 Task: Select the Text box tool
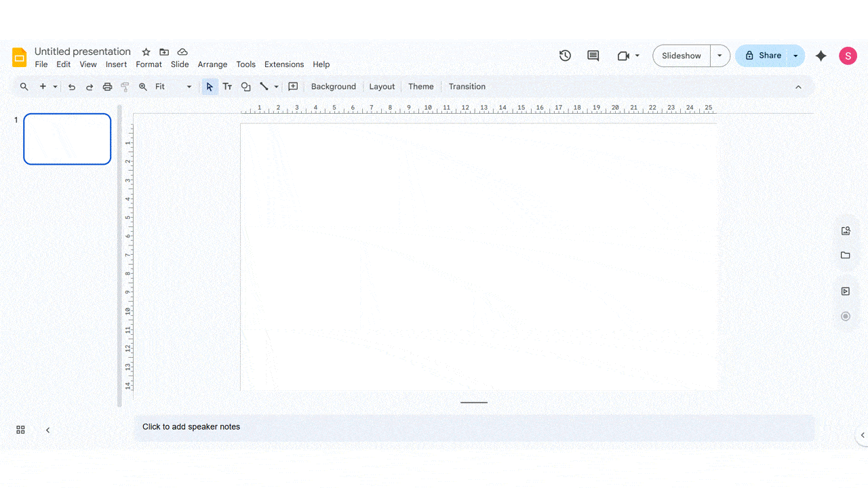227,87
